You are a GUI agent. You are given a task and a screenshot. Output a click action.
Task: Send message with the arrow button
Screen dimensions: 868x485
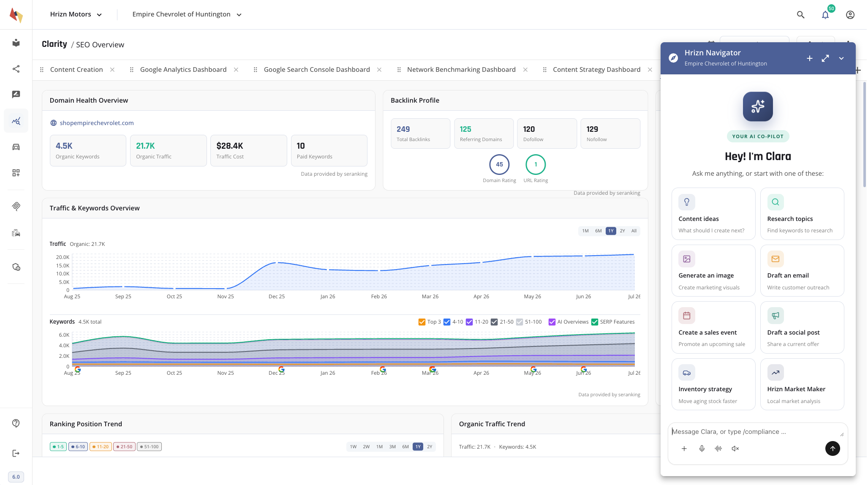coord(833,449)
